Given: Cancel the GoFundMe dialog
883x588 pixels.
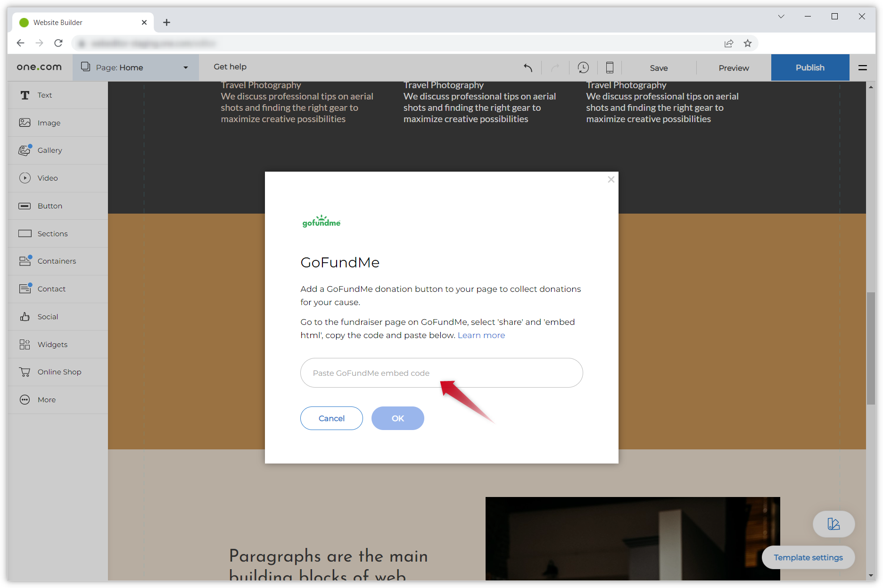Looking at the screenshot, I should coord(331,418).
